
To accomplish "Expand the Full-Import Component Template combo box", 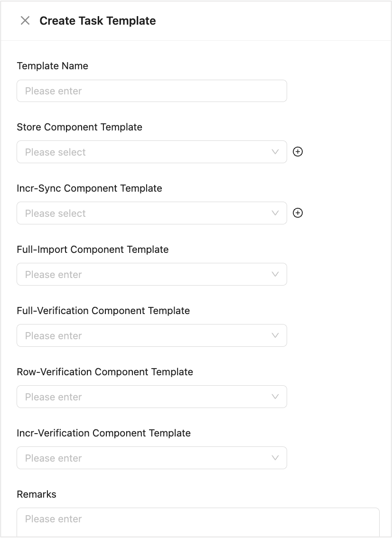I will tap(142, 274).
